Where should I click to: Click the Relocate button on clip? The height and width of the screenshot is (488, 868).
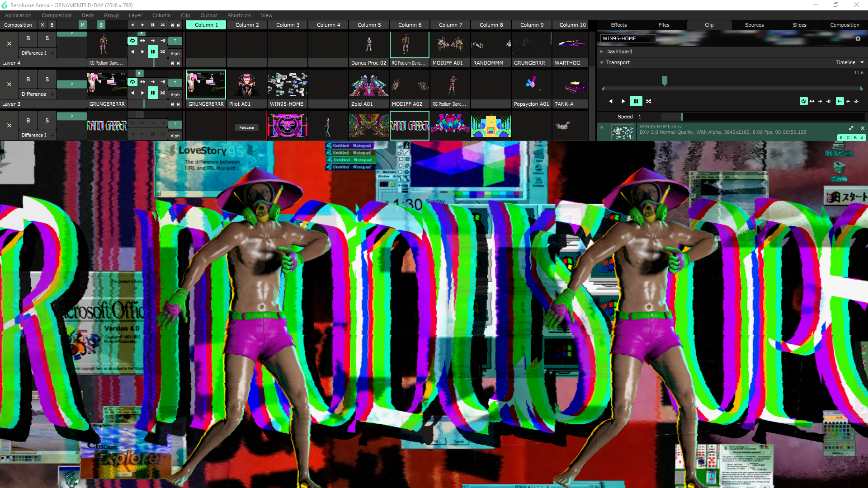pos(246,128)
